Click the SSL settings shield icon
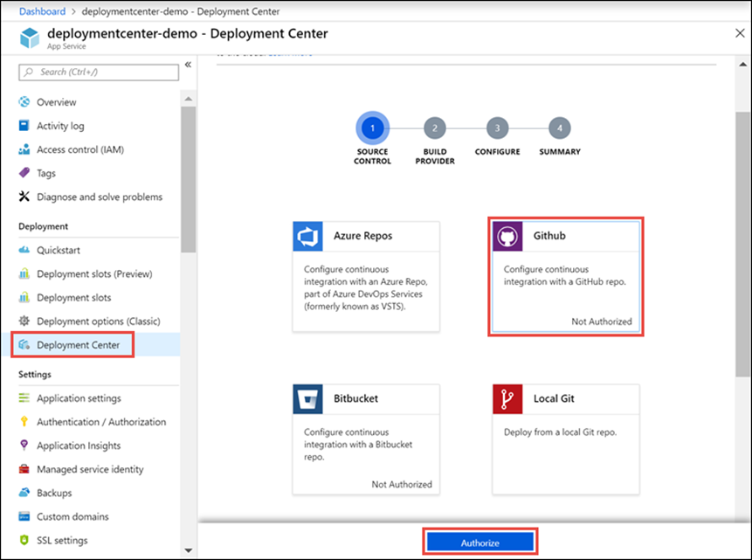 [x=24, y=540]
